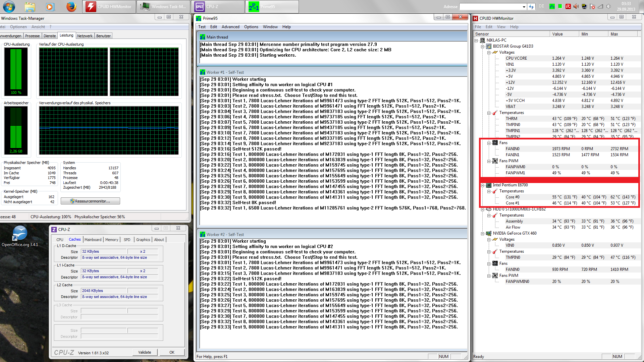Screen dimensions: 644x362
Task: Click the BIOSTAR motherboard icon in sensor tree
Action: coord(489,46)
